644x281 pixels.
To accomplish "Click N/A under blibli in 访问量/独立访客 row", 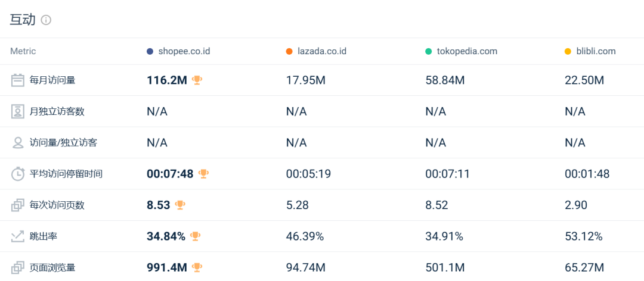I will click(x=575, y=143).
